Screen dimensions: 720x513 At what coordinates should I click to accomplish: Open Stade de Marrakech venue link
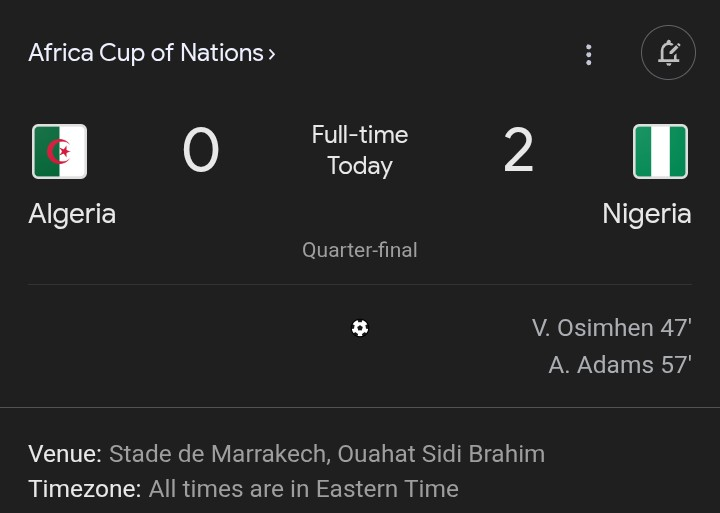tap(327, 454)
